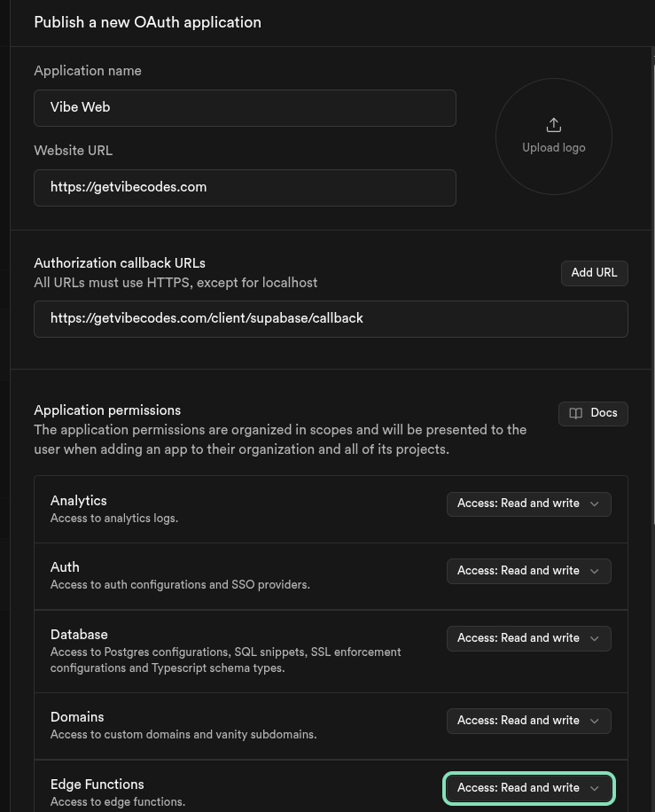Click chevron icon on Domains access dropdown
This screenshot has width=655, height=812.
(595, 721)
